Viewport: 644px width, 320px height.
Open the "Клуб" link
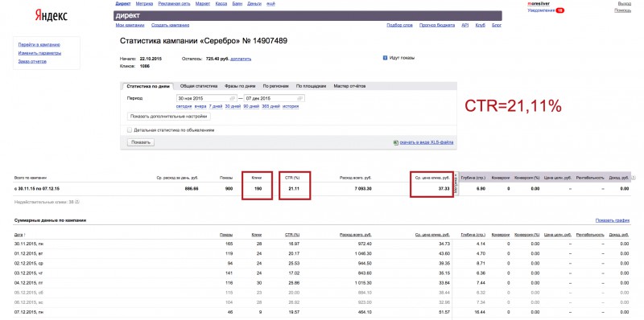click(480, 25)
